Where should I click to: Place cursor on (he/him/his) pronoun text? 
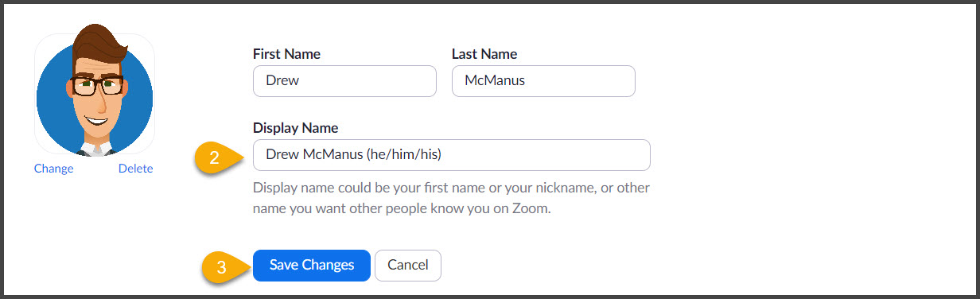tap(403, 155)
